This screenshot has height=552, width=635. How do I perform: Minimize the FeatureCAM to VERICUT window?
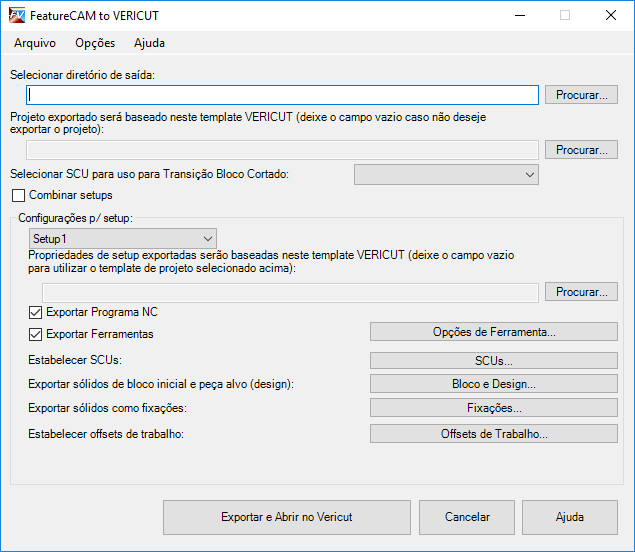tap(520, 15)
